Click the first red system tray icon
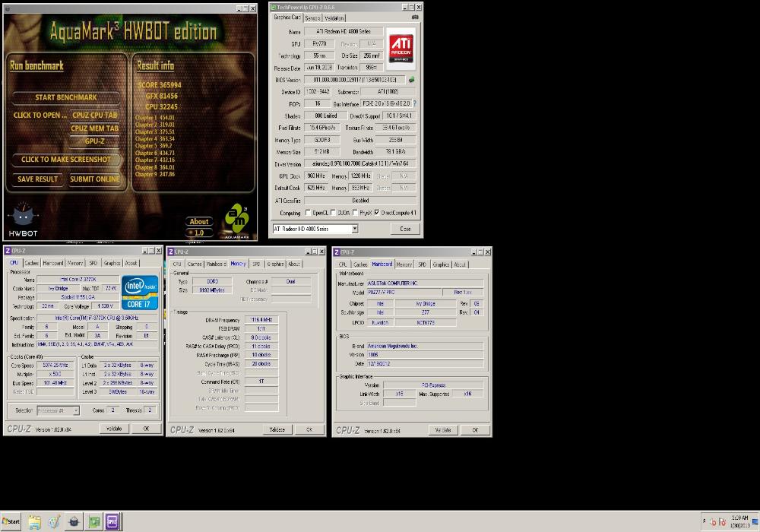The width and height of the screenshot is (760, 532). pyautogui.click(x=713, y=522)
